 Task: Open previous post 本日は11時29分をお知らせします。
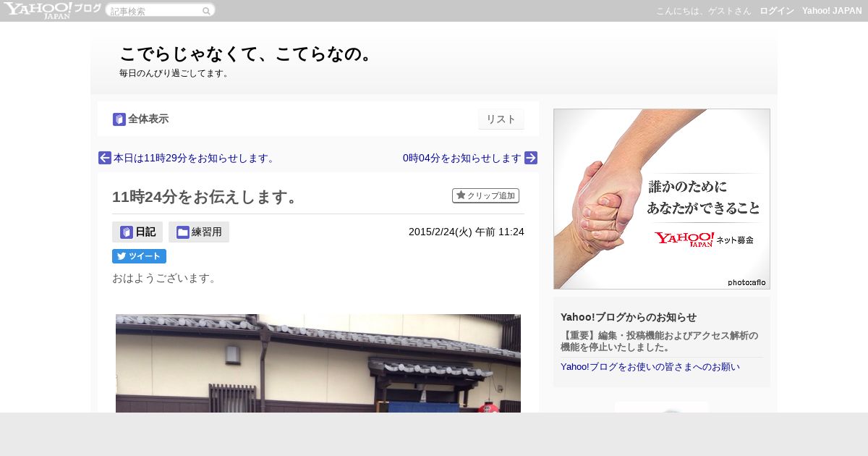pyautogui.click(x=194, y=158)
